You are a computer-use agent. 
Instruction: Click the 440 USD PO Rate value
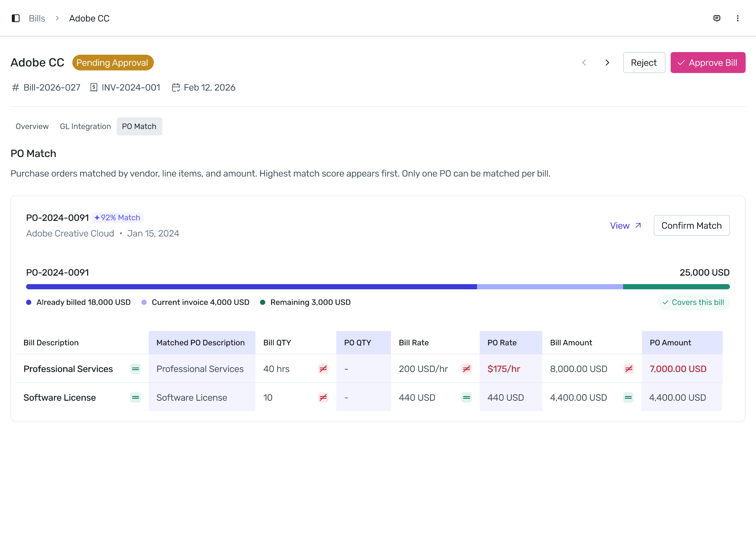(506, 397)
